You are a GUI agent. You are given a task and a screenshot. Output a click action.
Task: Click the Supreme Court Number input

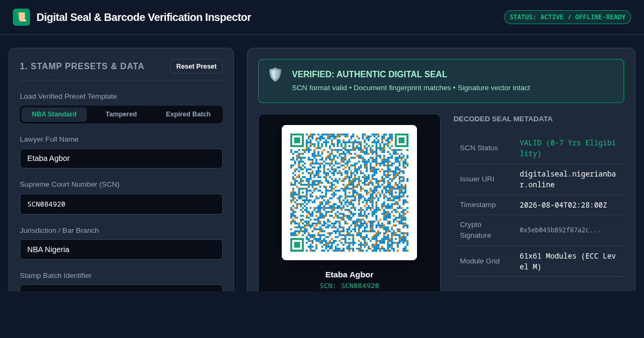click(x=121, y=204)
